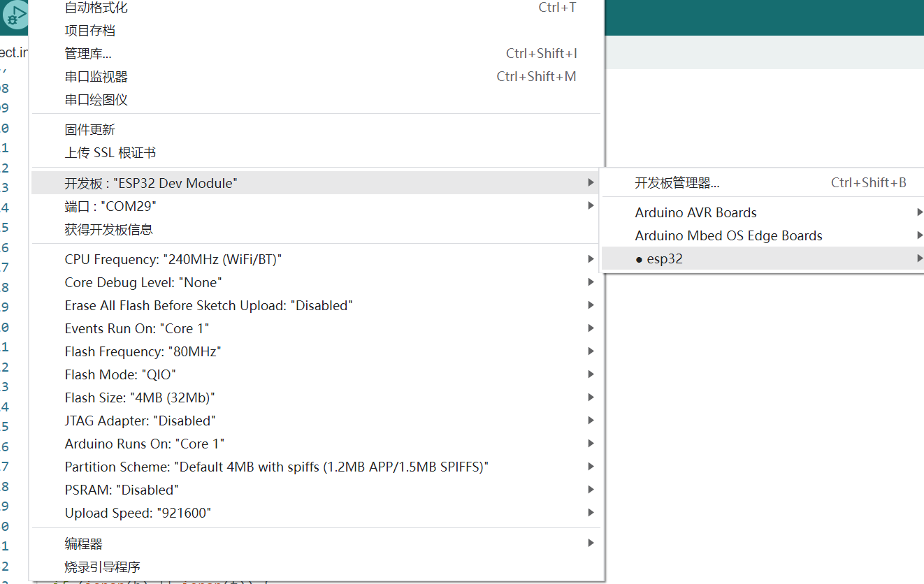This screenshot has height=584, width=924.
Task: Click arrow beside esp32 entry
Action: tap(920, 258)
